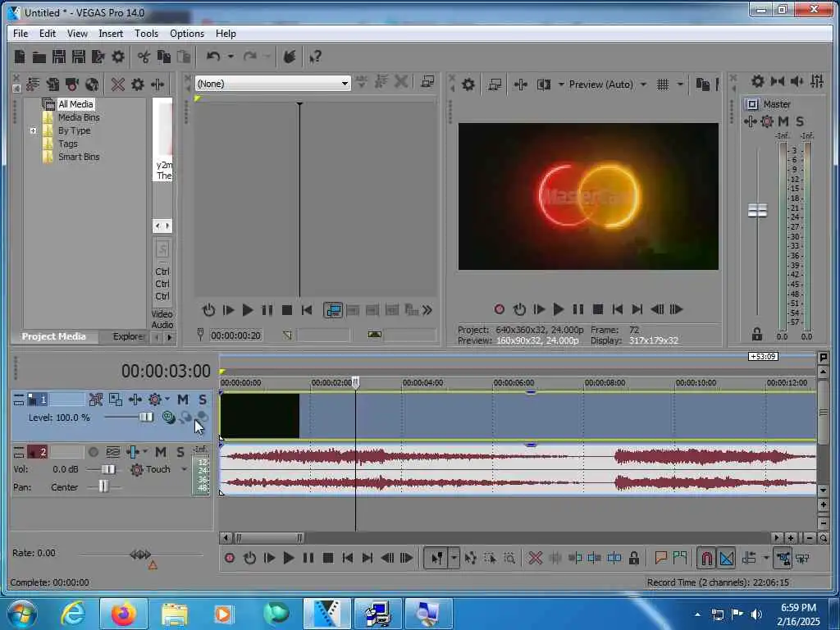Screen dimensions: 840x630
Task: Toggle snapping magnet icon
Action: click(x=706, y=558)
